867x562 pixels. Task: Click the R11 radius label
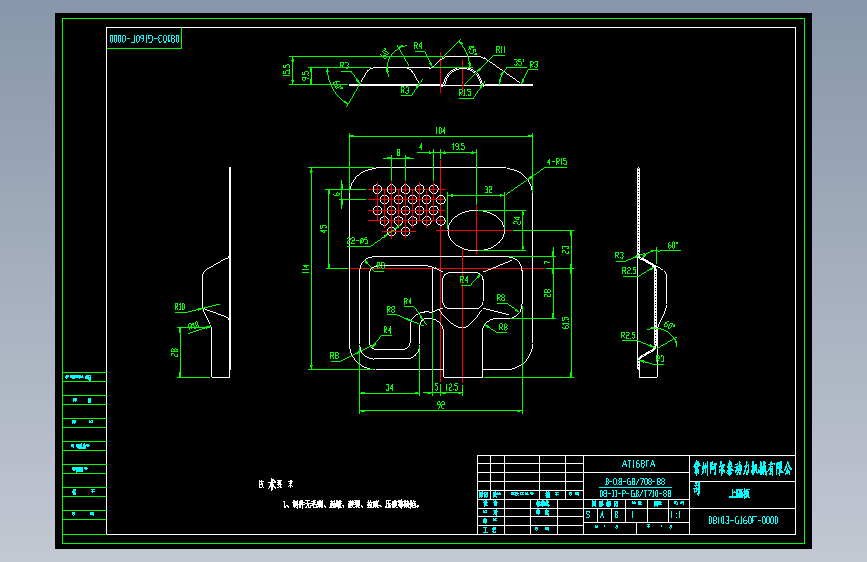coord(500,50)
